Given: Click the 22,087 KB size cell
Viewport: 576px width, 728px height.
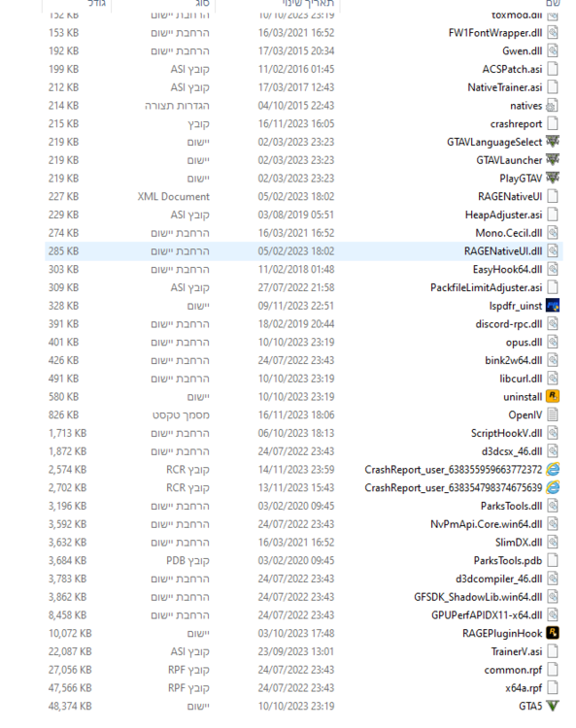Looking at the screenshot, I should pyautogui.click(x=70, y=651).
